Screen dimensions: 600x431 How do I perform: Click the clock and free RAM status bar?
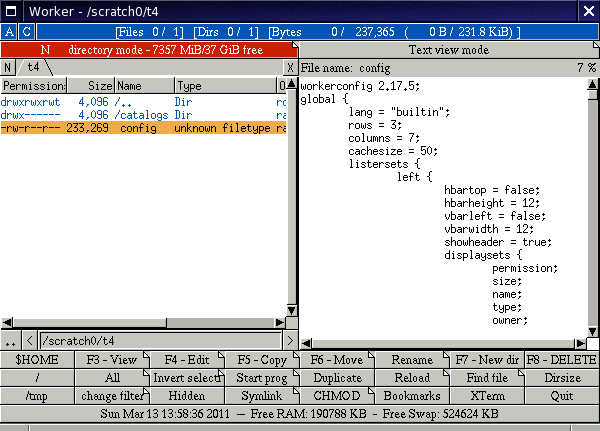click(x=300, y=414)
